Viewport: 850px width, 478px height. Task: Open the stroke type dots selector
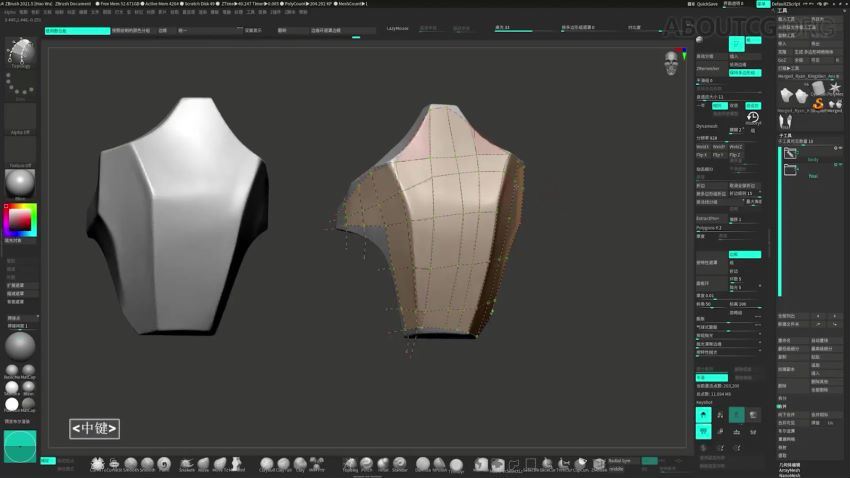click(20, 86)
